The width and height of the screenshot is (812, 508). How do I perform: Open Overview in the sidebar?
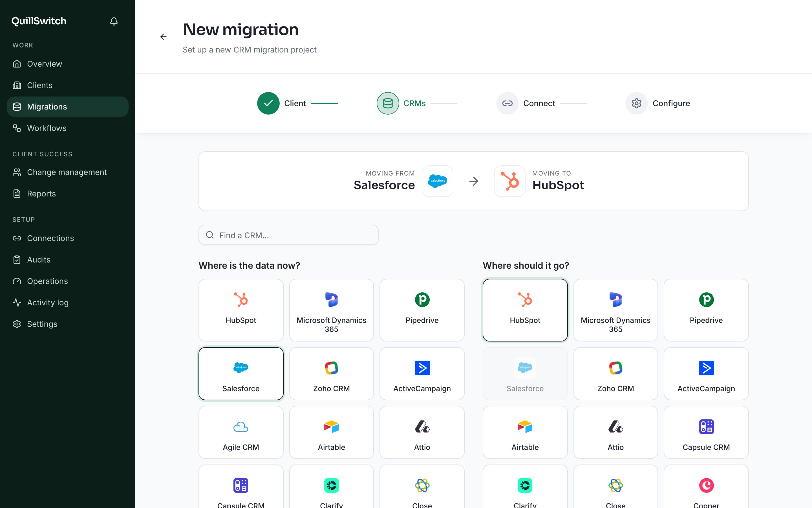[67, 64]
